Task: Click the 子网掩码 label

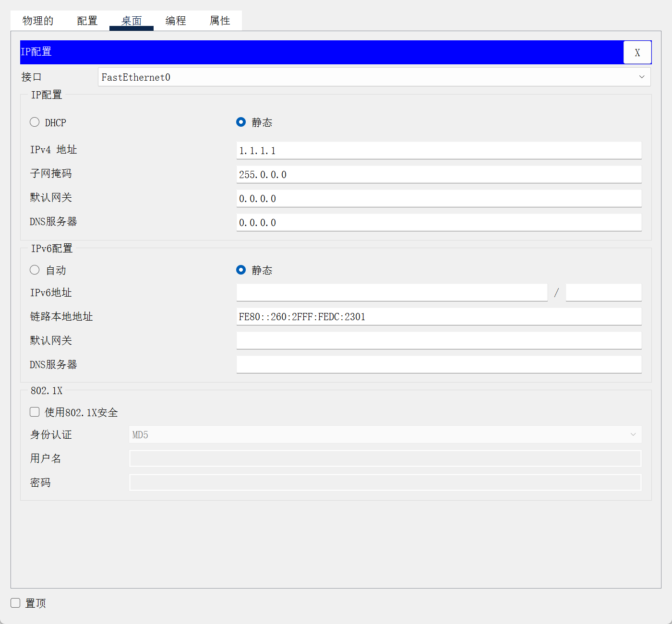Action: (x=51, y=173)
